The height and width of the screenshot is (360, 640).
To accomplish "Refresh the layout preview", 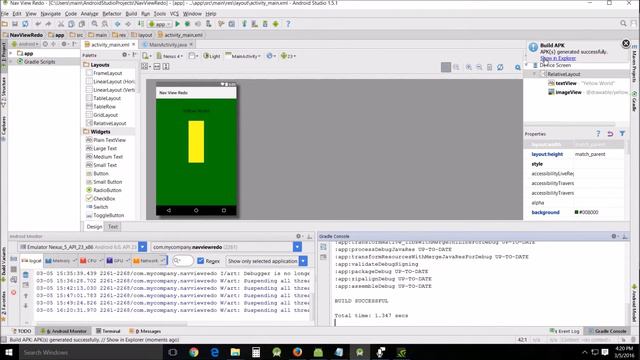I will 500,67.
